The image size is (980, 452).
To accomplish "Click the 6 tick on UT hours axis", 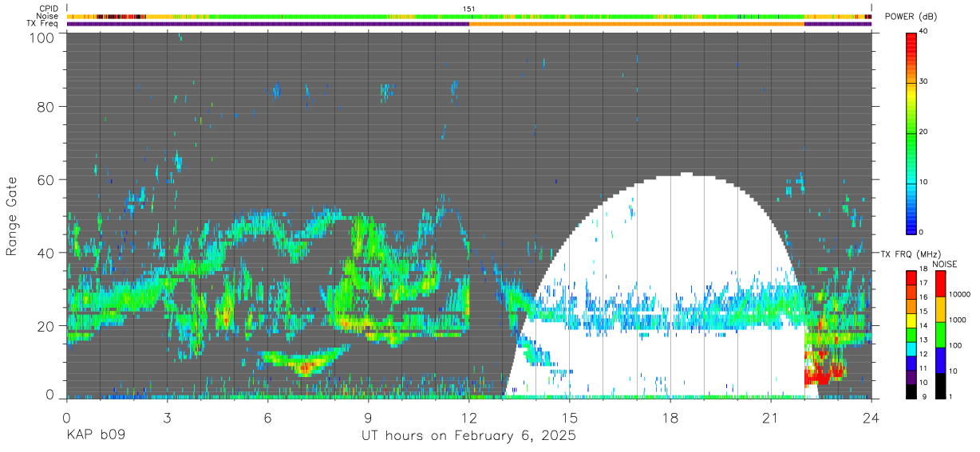I will pos(267,418).
